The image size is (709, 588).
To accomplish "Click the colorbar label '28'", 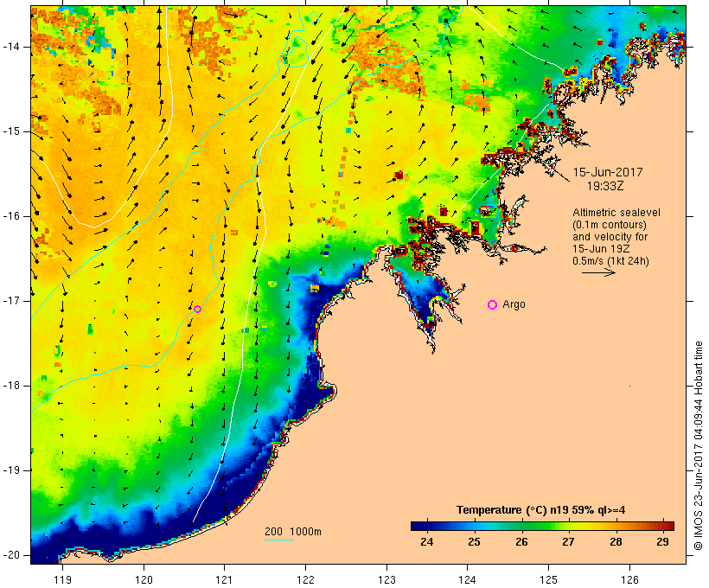I will click(x=616, y=542).
